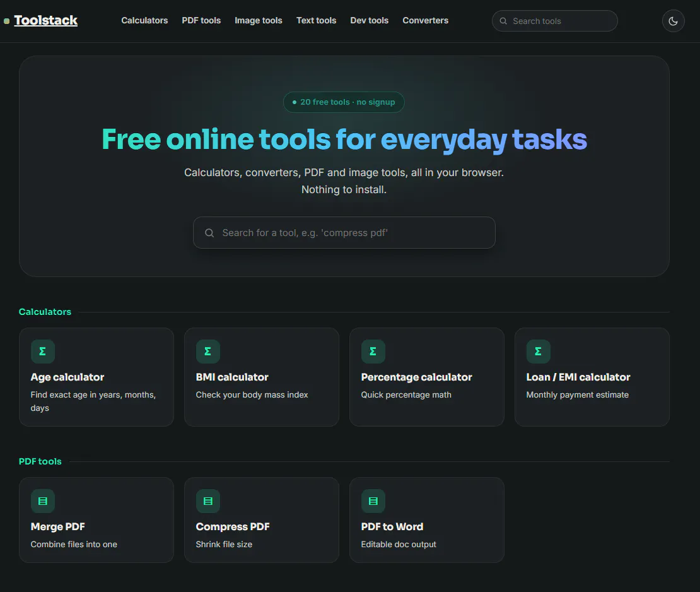Image resolution: width=700 pixels, height=592 pixels.
Task: Click the sigma icon on Loan / EMI card
Action: tap(539, 352)
